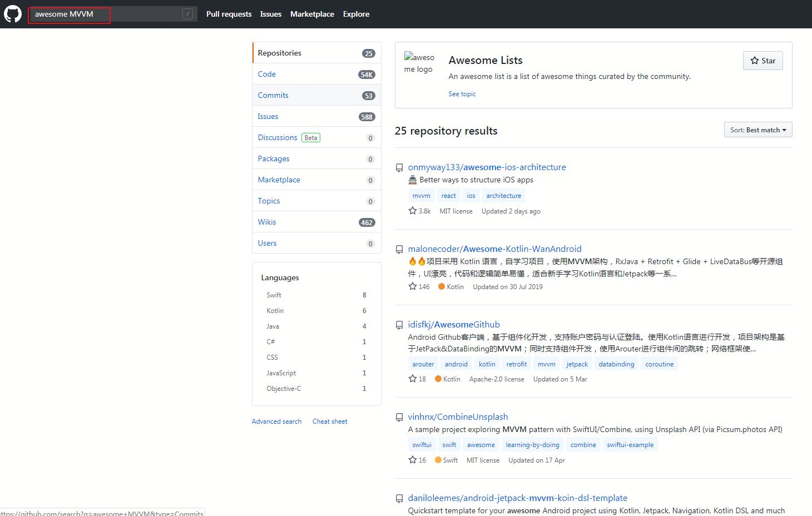Click the mvvm tag under awesome-ios-architecture
The image size is (812, 516).
click(421, 196)
